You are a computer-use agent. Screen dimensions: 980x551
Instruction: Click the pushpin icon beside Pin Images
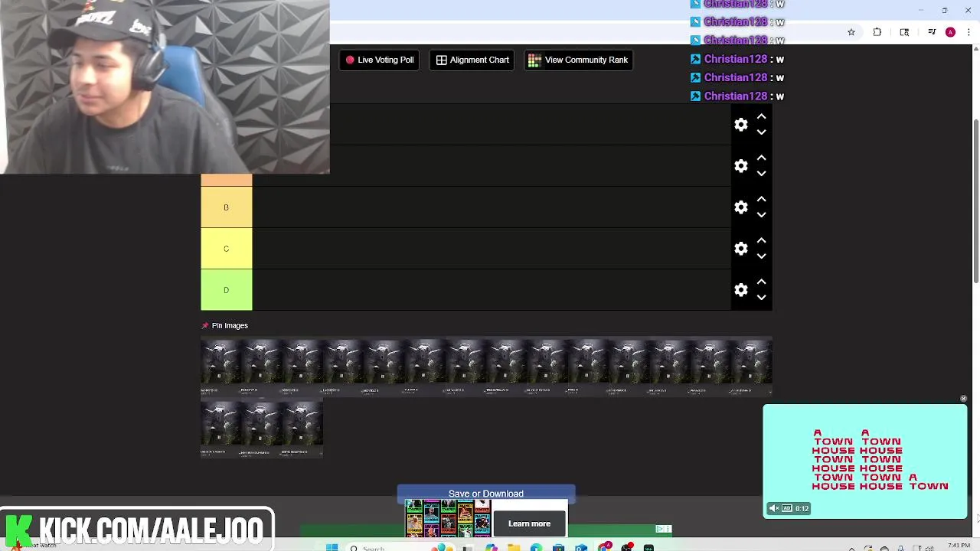[x=205, y=325]
